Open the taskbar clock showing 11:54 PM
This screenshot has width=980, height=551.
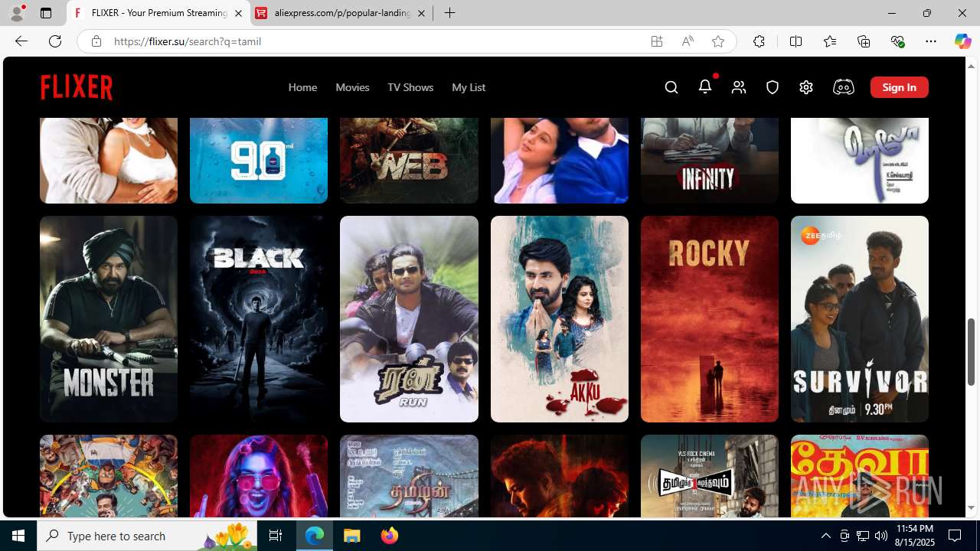pyautogui.click(x=914, y=536)
